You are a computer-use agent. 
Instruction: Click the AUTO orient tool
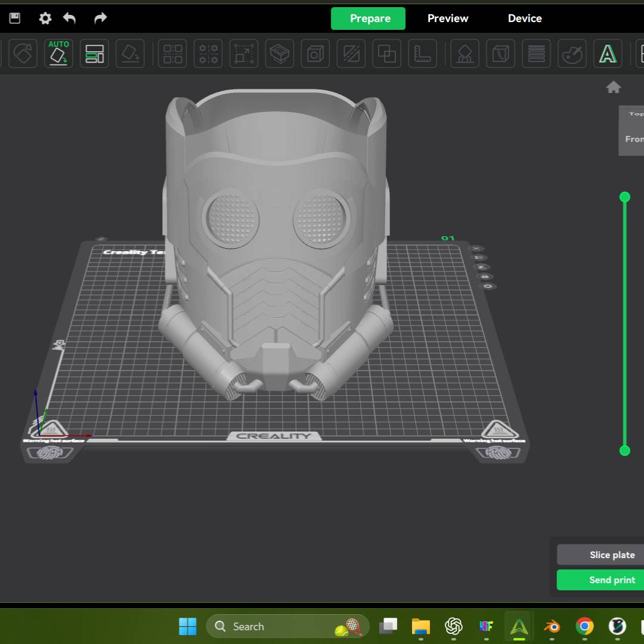coord(58,54)
